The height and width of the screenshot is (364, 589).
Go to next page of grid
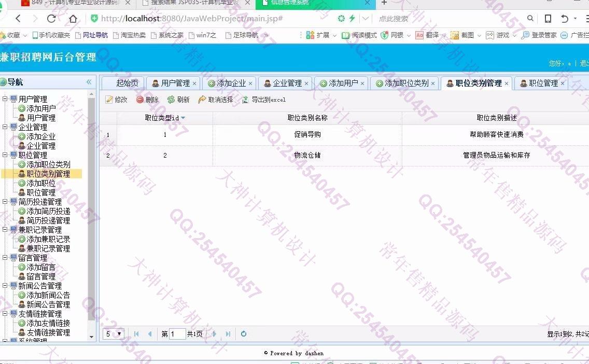tap(214, 333)
